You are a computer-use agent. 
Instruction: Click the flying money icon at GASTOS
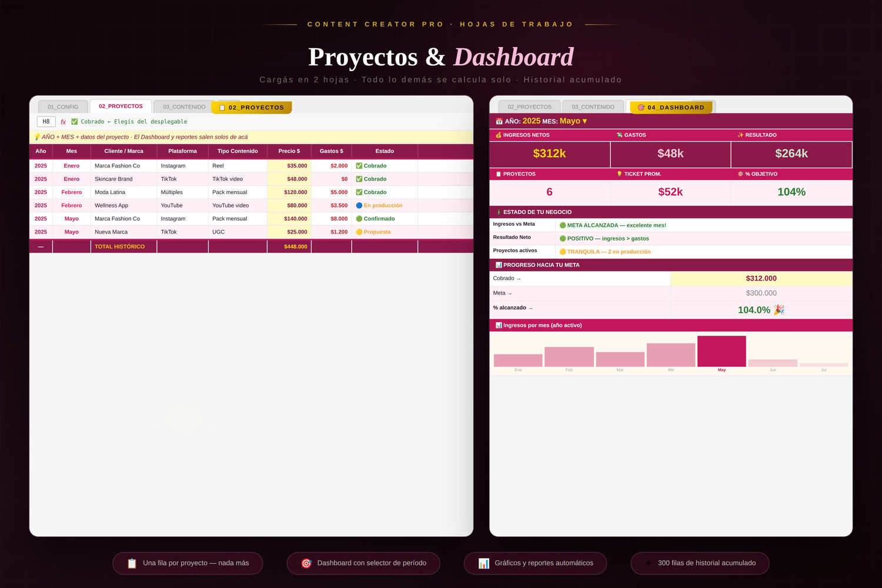(x=620, y=135)
